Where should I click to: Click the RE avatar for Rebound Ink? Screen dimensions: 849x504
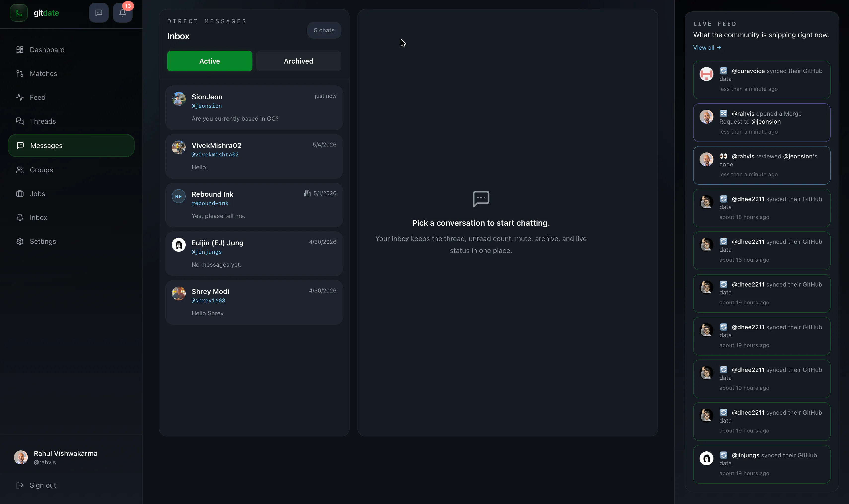click(x=179, y=196)
